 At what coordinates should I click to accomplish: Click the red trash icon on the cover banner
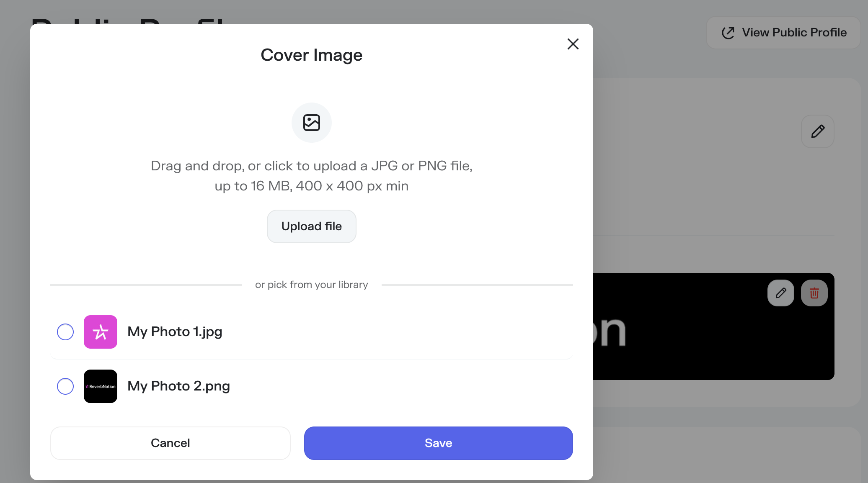814,293
